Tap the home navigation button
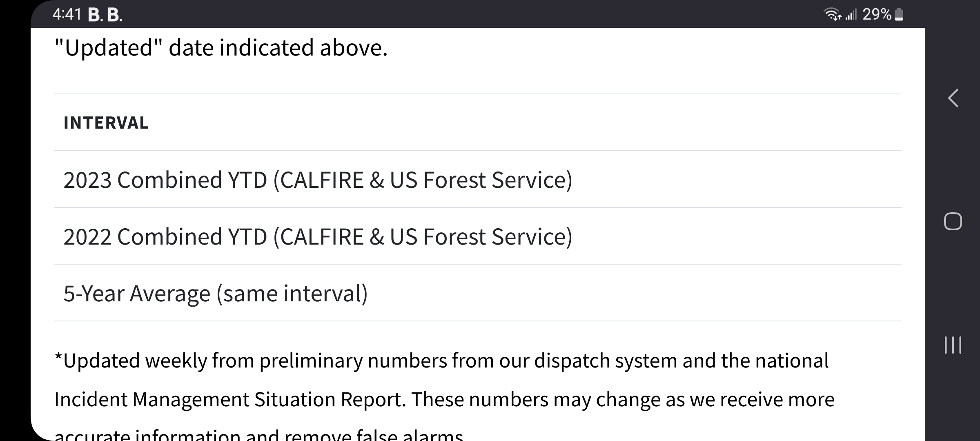The width and height of the screenshot is (980, 441). pyautogui.click(x=953, y=221)
